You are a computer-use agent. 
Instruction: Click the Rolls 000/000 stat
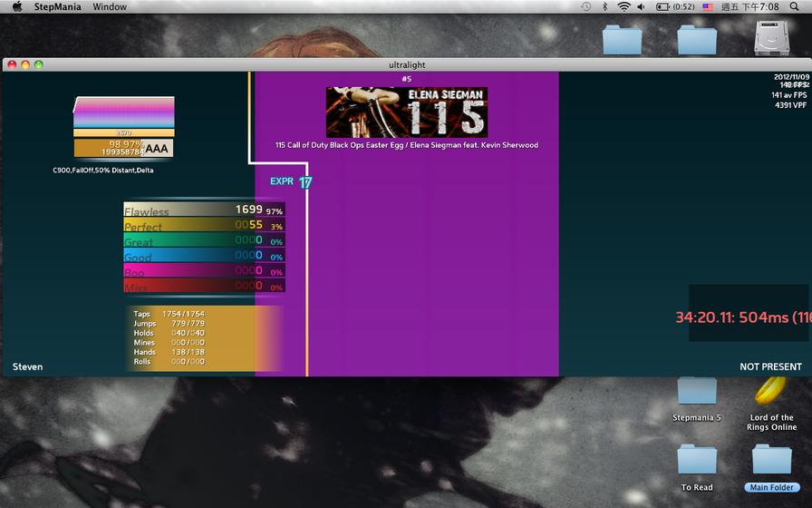point(169,361)
